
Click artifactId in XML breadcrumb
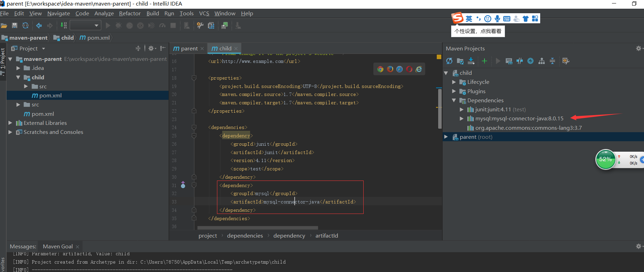[x=327, y=235]
